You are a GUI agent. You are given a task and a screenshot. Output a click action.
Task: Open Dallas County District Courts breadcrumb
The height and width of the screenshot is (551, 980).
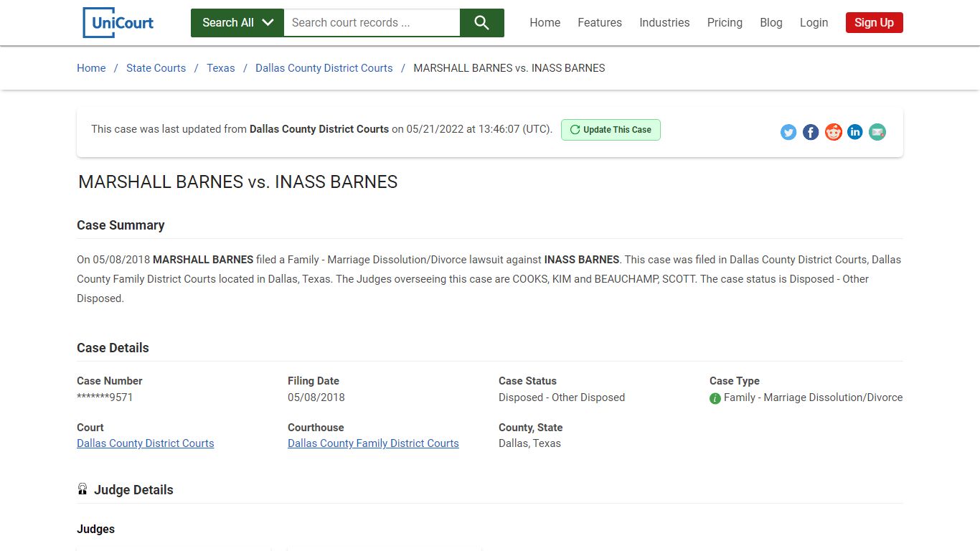pos(324,68)
